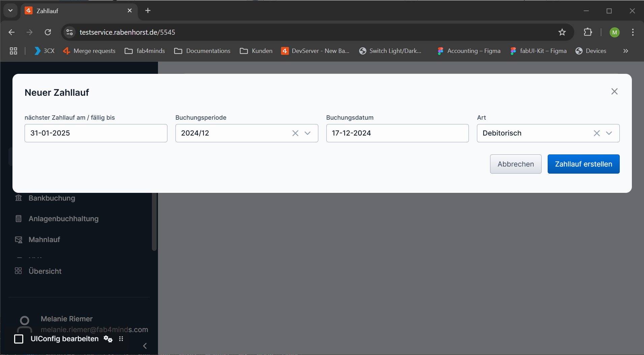Expand the Buchungsperiode dropdown
Image resolution: width=644 pixels, height=355 pixels.
308,133
